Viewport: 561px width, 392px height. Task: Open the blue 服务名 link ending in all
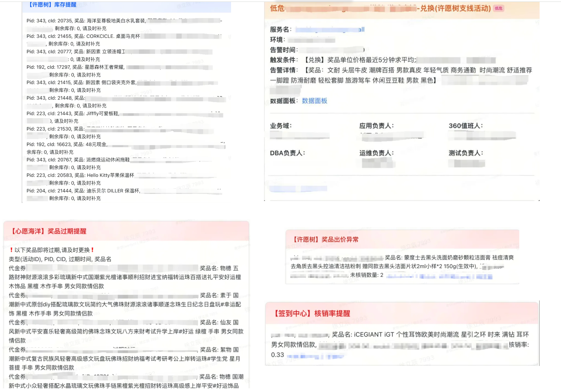click(330, 30)
